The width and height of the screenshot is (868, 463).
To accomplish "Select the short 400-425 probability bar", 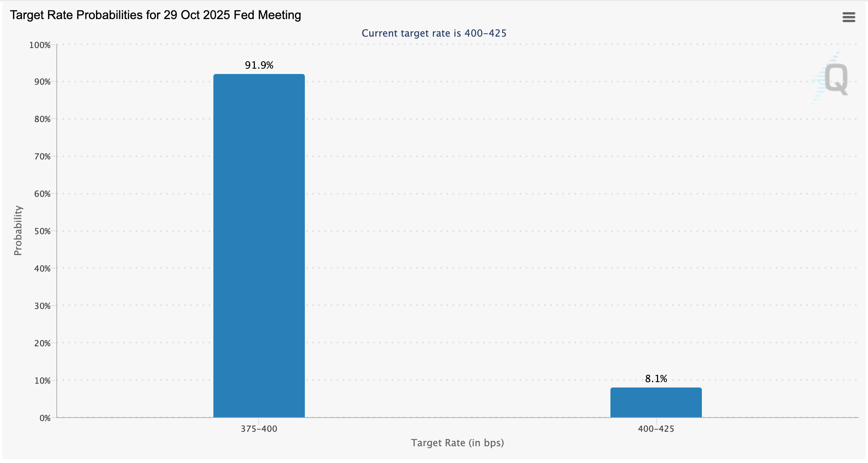I will pyautogui.click(x=656, y=402).
